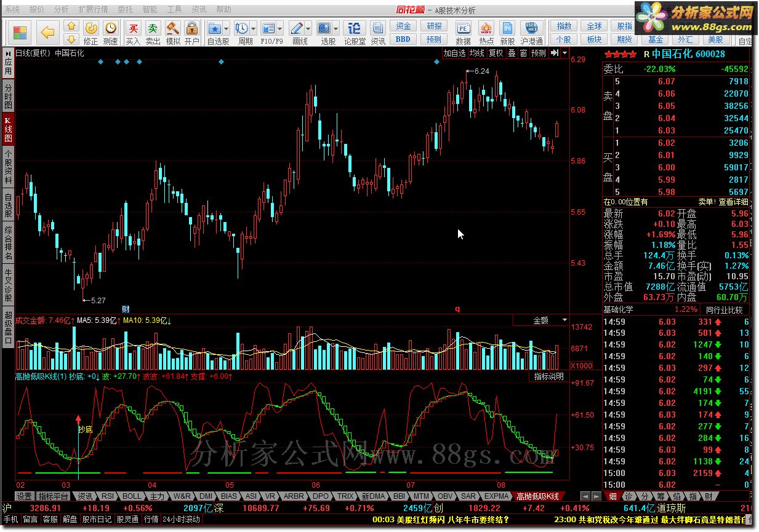Click the skip-to-end arrow icon in chart header

555,54
